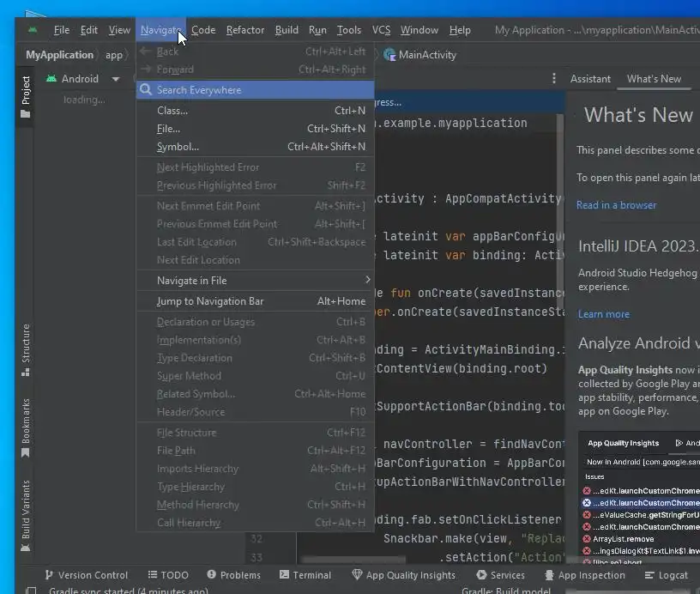Screen dimensions: 700x594
Task: Open the Code menu
Action: [203, 30]
